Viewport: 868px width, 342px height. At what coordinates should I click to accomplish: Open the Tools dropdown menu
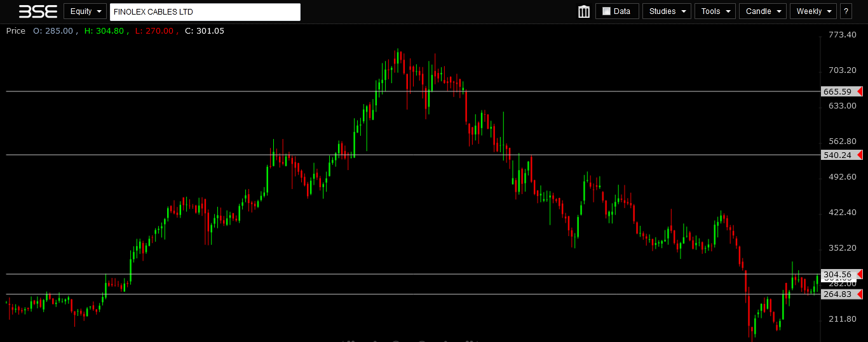pos(715,11)
